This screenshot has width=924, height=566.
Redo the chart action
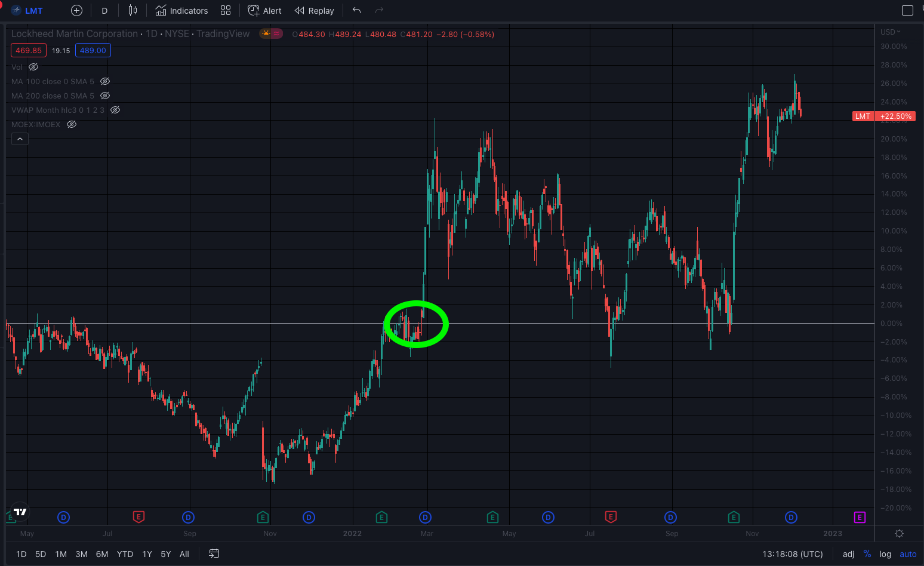pyautogui.click(x=379, y=11)
